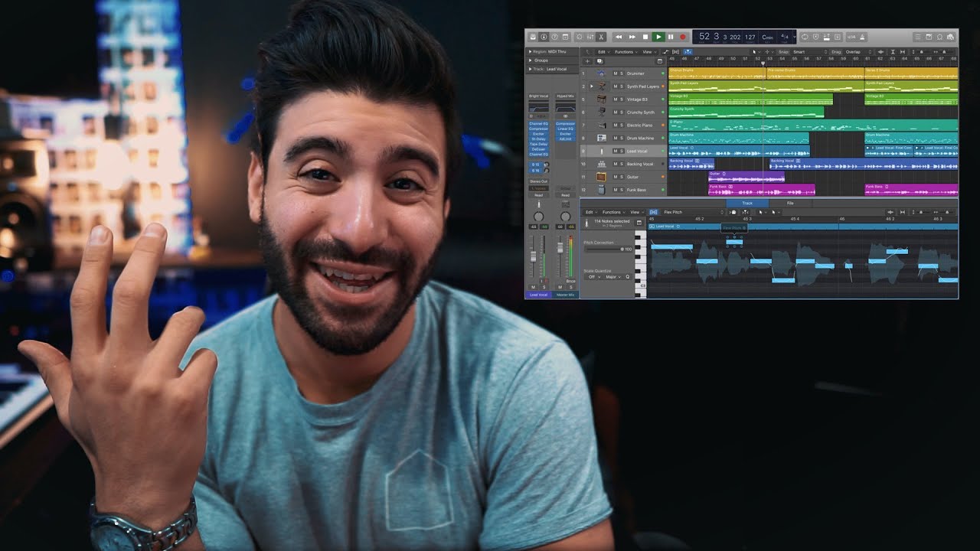Mute the Drummer track
Image resolution: width=980 pixels, height=551 pixels.
coord(615,73)
